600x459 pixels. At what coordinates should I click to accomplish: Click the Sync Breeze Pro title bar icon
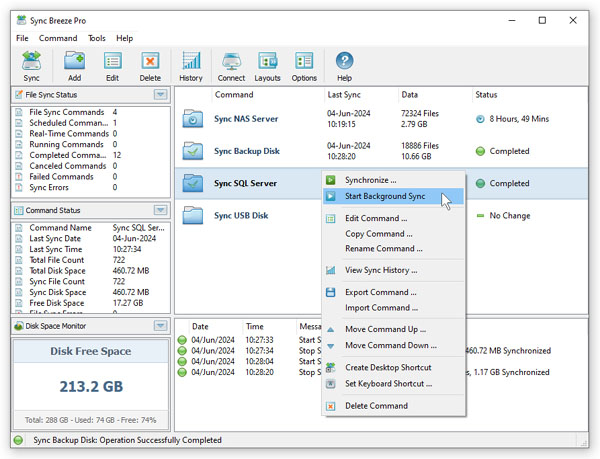coord(21,20)
